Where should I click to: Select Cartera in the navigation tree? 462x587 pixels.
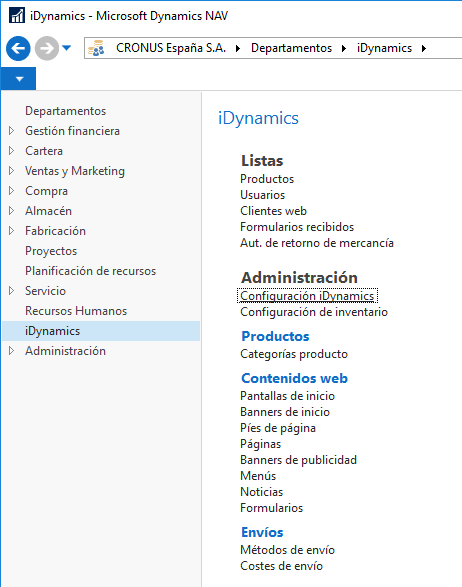pyautogui.click(x=44, y=151)
